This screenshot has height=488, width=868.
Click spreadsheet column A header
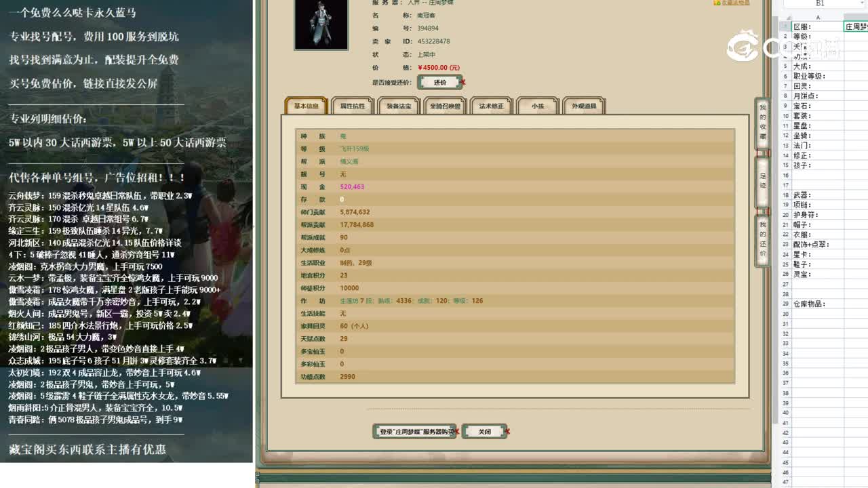pos(817,17)
